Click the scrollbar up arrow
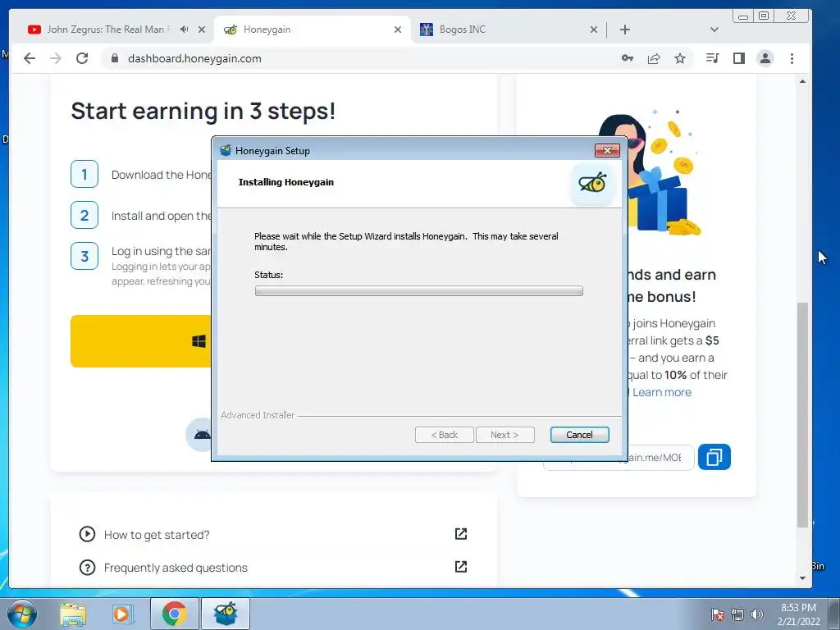 [x=802, y=81]
